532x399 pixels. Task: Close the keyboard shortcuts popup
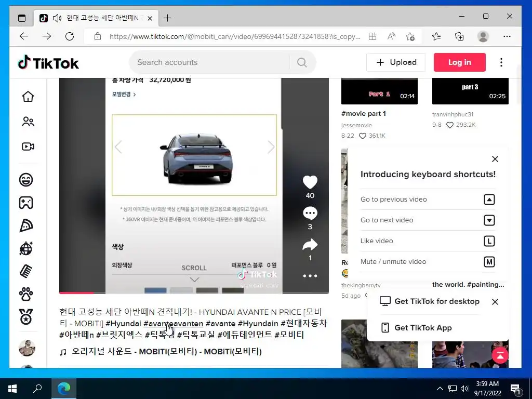tap(495, 159)
